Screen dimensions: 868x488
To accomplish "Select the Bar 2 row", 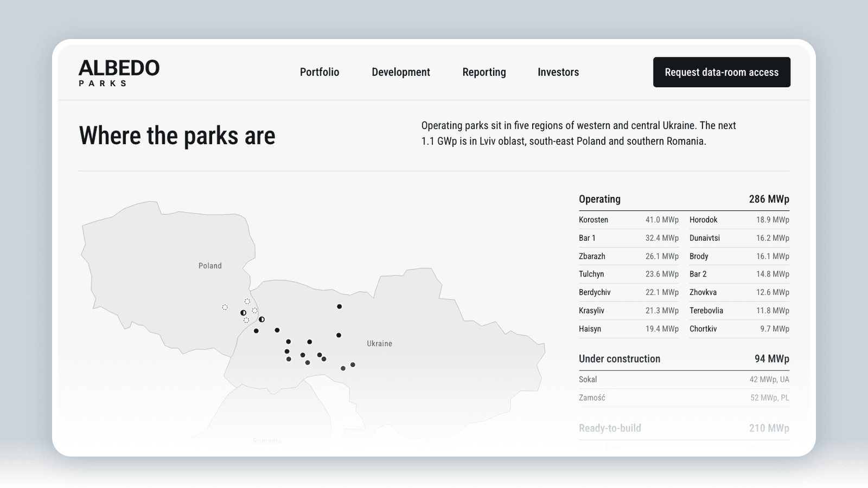I will pyautogui.click(x=739, y=274).
